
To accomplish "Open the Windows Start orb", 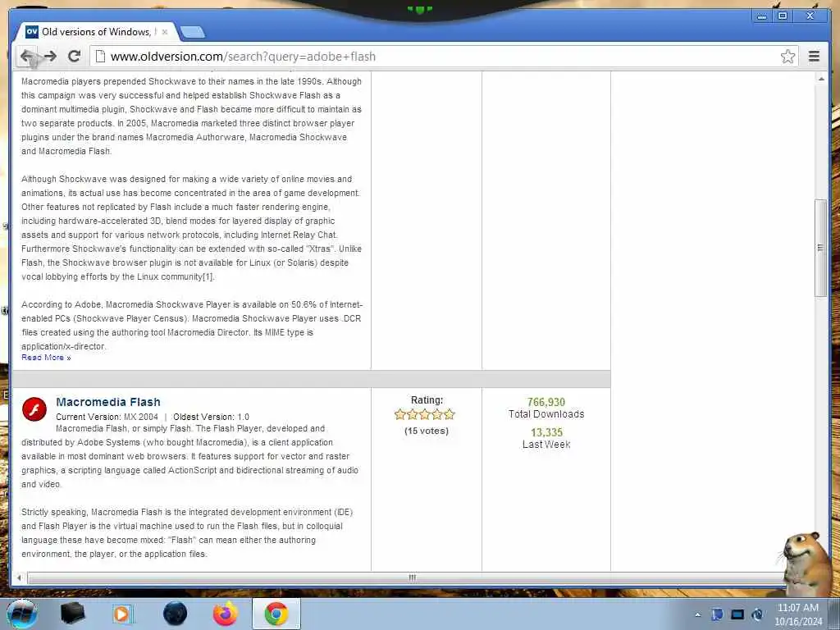I will click(21, 614).
